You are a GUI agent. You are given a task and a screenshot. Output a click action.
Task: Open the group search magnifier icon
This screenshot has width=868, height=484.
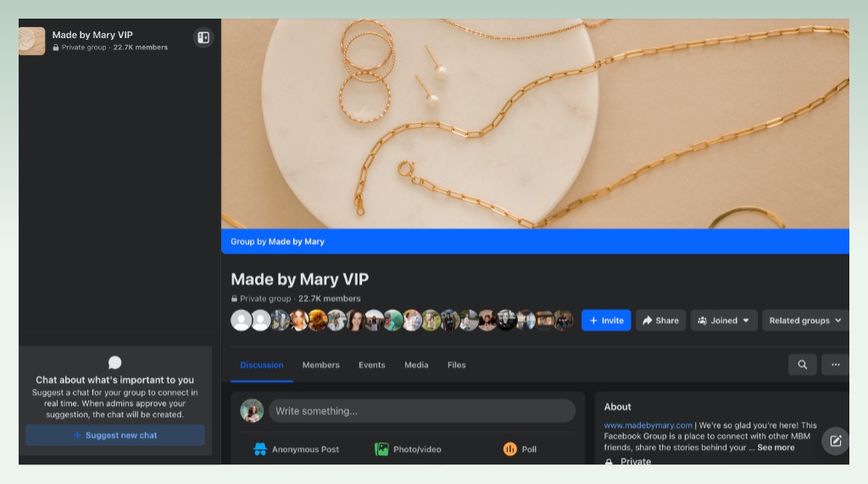coord(802,364)
